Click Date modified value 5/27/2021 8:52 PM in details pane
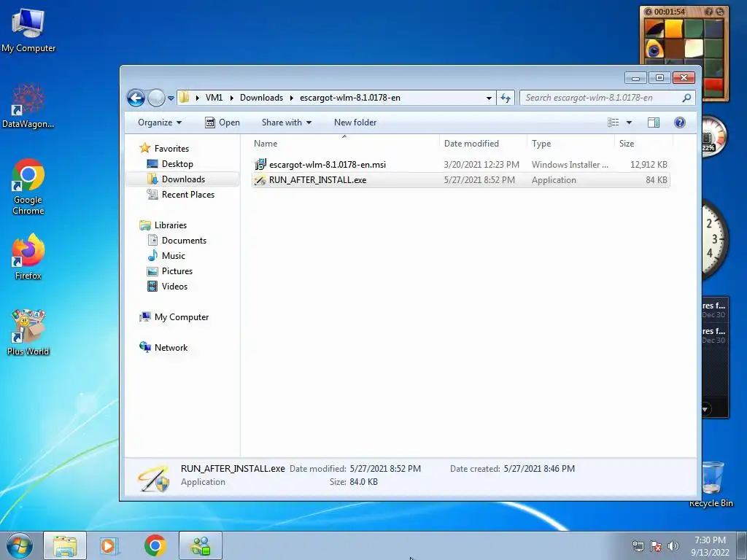The height and width of the screenshot is (560, 747). click(x=385, y=469)
